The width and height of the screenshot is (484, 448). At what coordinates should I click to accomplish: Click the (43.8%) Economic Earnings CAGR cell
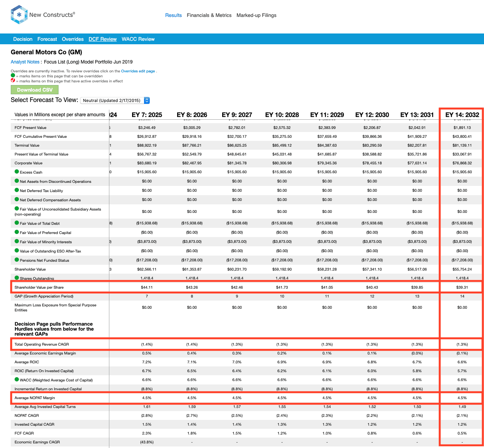(147, 442)
